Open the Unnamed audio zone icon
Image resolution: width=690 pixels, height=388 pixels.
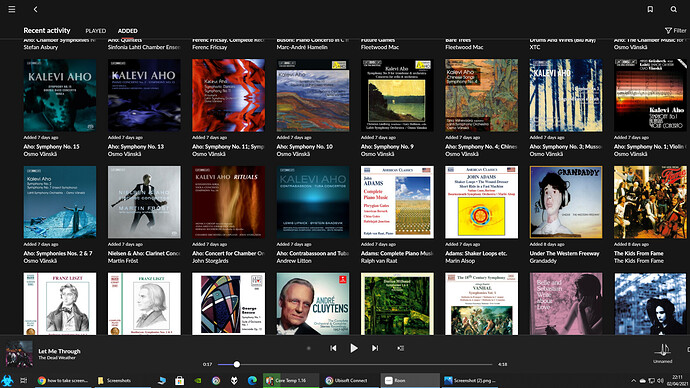point(662,351)
